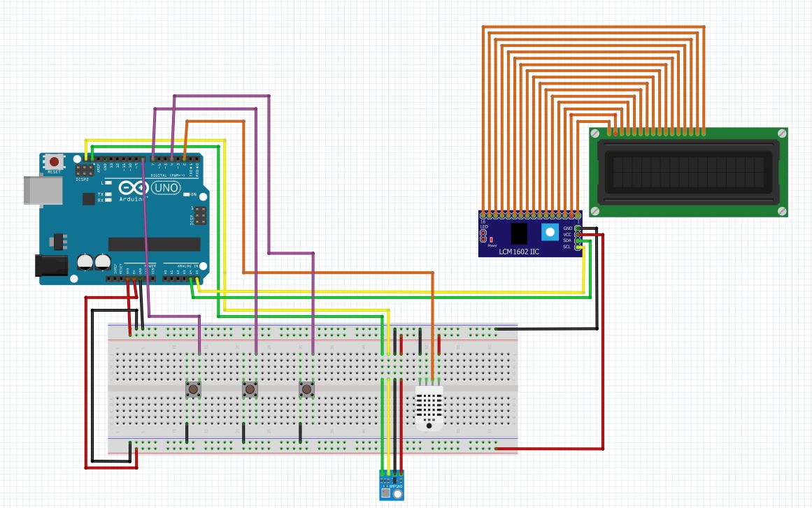Click the GND pin label on the LCM1602 module
Viewport: 812px width, 508px height.
pos(568,228)
